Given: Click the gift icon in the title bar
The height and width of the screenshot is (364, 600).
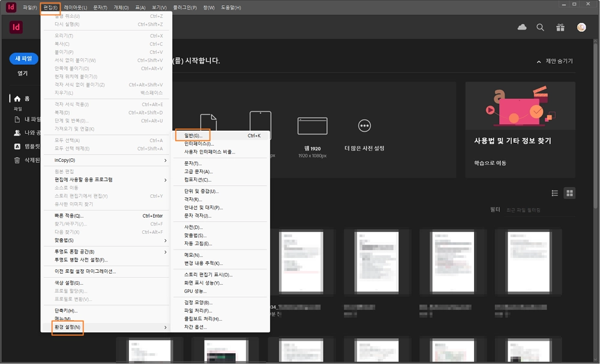Looking at the screenshot, I should pyautogui.click(x=560, y=27).
